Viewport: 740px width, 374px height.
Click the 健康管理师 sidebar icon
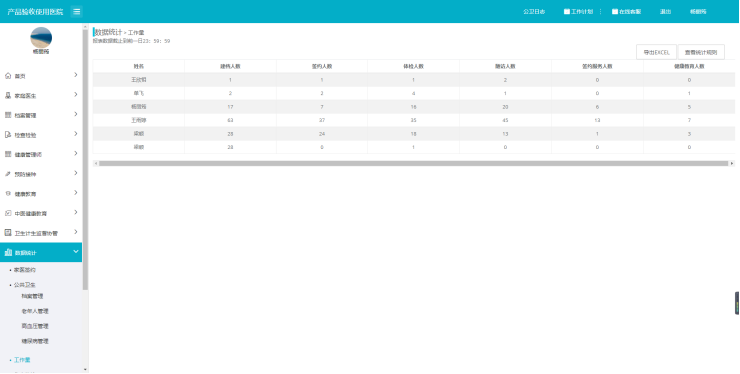click(8, 154)
